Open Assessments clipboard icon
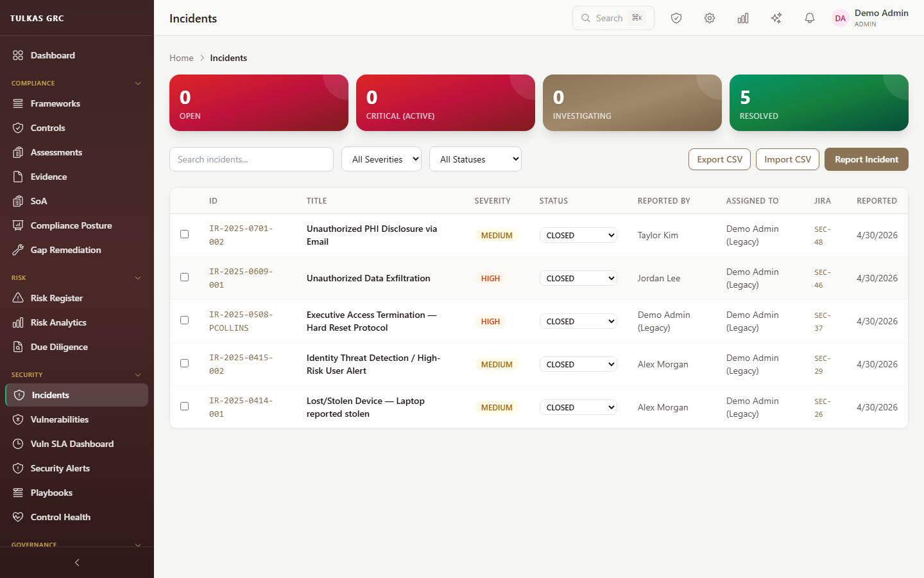 point(18,152)
